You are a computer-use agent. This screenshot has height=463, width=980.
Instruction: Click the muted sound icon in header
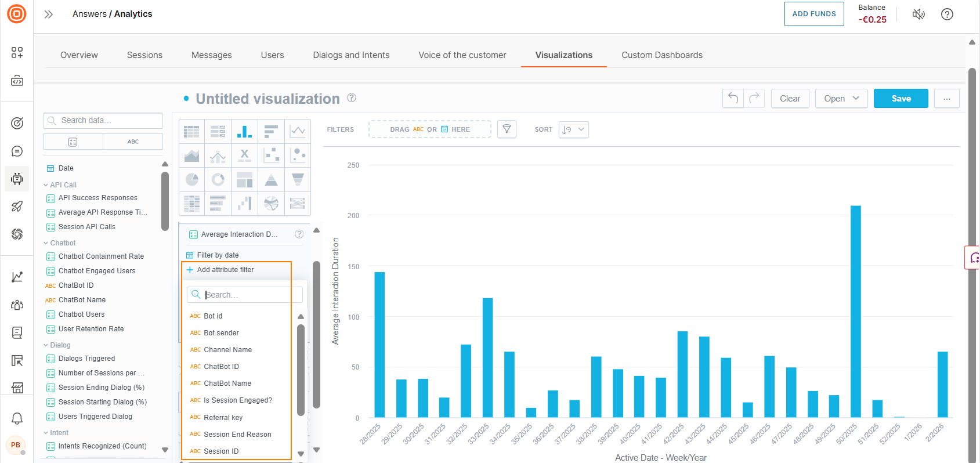point(918,15)
